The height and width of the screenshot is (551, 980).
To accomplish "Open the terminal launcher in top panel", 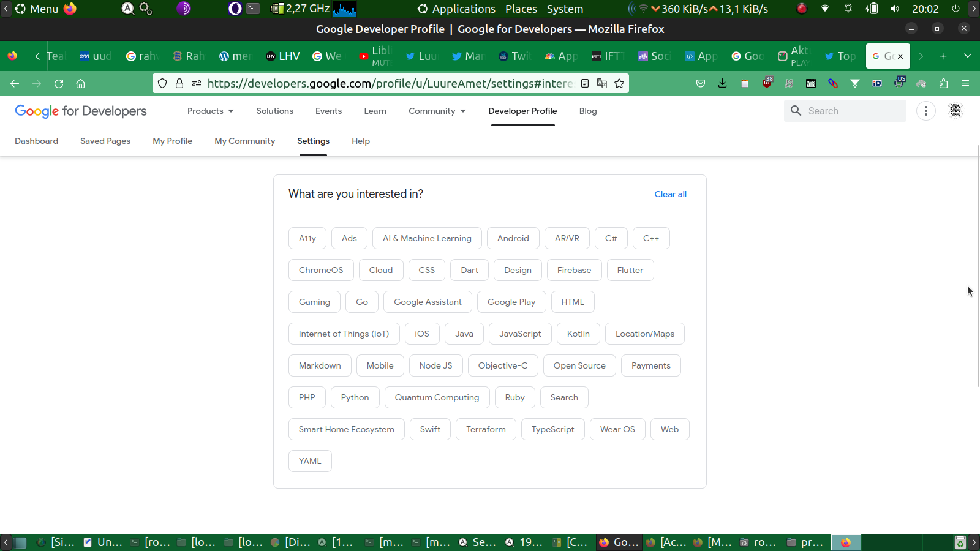I will click(x=253, y=9).
